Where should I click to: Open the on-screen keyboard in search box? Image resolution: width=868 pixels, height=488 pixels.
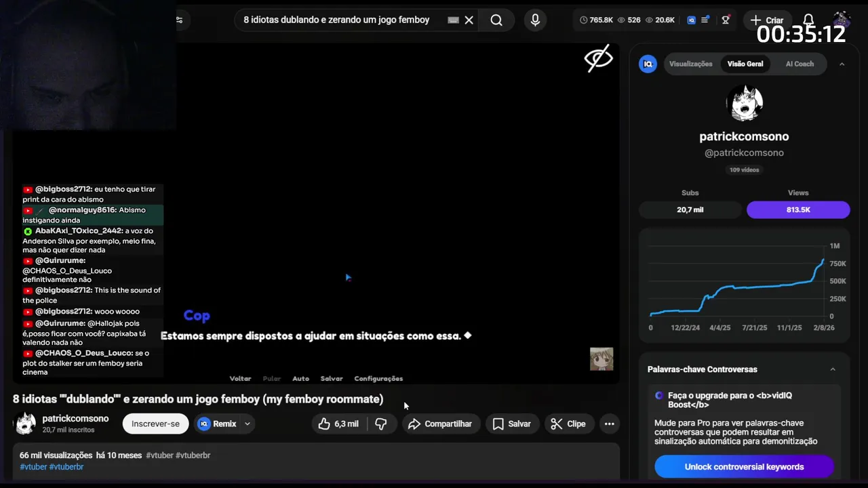click(x=454, y=20)
